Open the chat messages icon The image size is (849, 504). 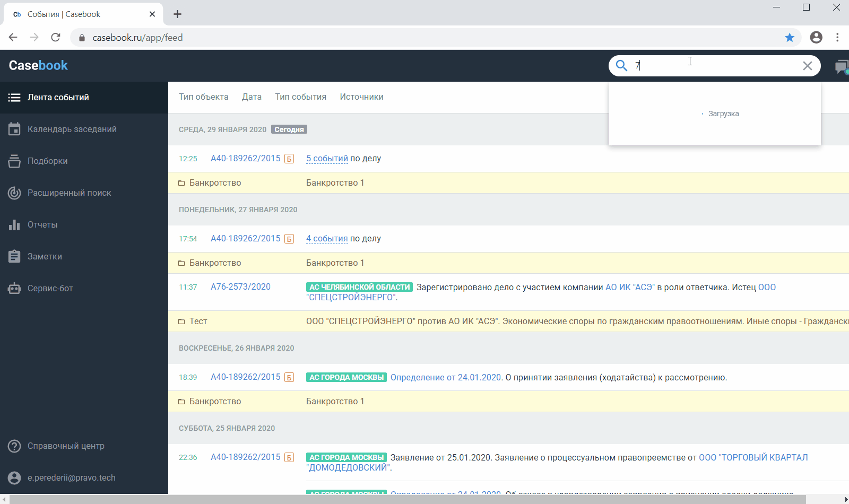pyautogui.click(x=841, y=67)
